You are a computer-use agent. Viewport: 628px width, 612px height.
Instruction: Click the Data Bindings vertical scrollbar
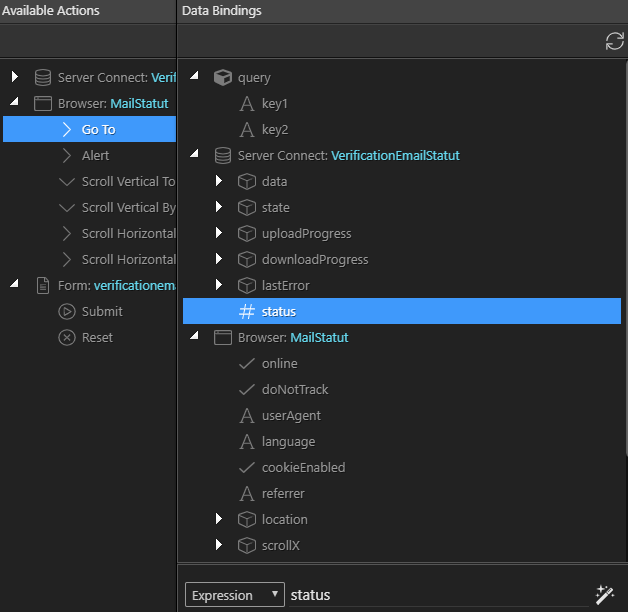(626, 256)
